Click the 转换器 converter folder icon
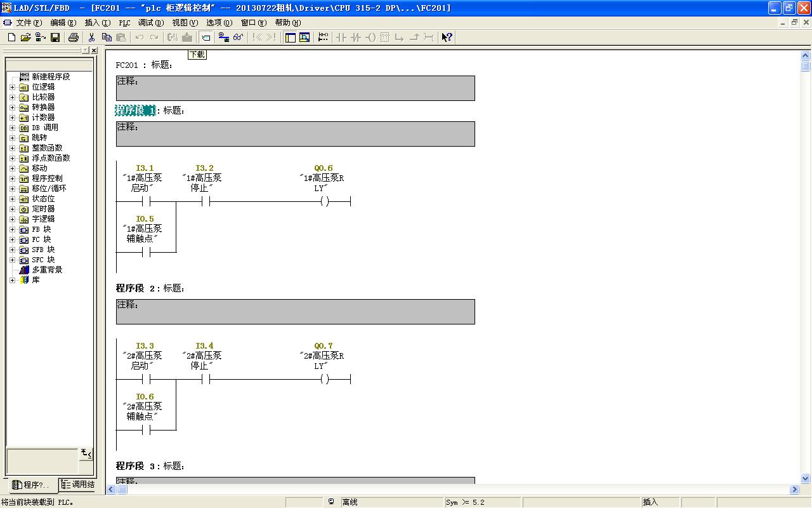 tap(24, 107)
